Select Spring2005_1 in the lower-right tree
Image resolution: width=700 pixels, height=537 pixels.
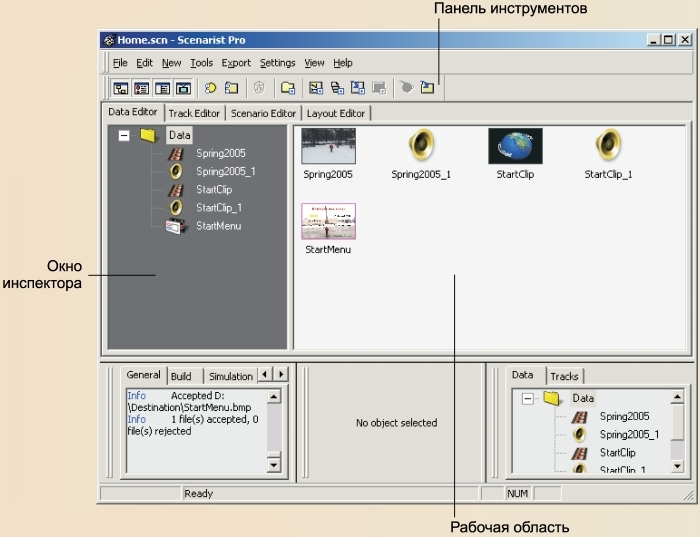(629, 434)
